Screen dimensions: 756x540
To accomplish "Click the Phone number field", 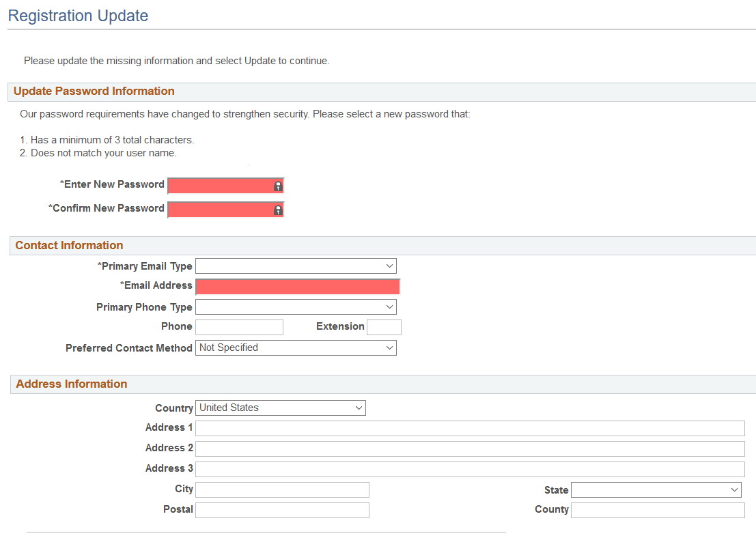I will click(x=239, y=327).
